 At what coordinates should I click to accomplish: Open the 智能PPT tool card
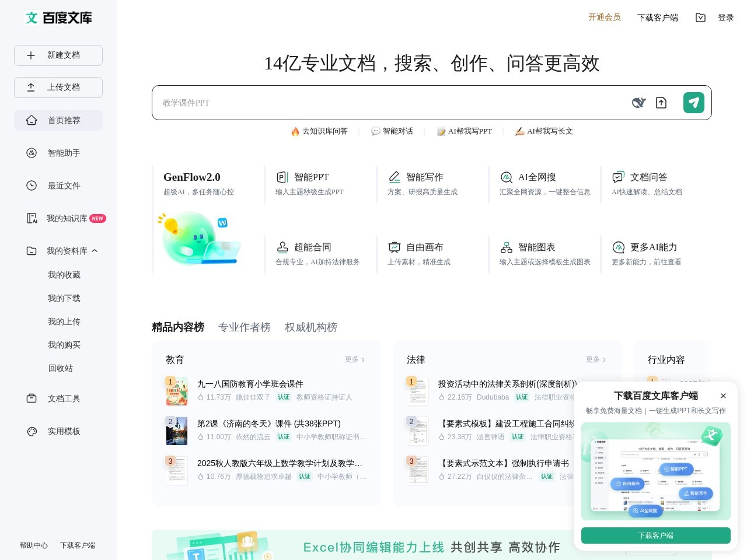(x=311, y=183)
